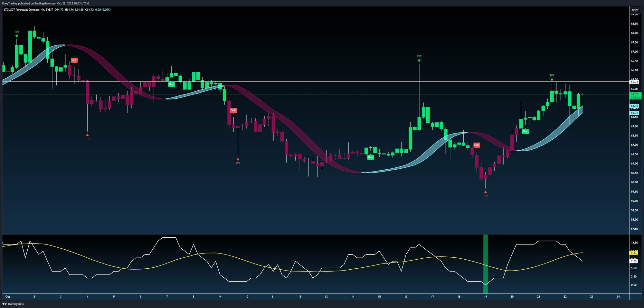
Task: Click the 0.00 (0.00%) change readout
Action: (x=103, y=10)
